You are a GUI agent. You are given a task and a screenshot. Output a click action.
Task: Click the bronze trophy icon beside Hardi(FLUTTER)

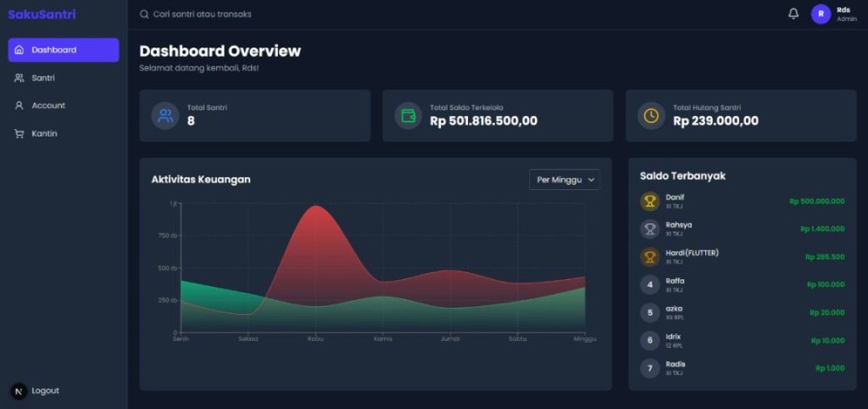click(x=650, y=256)
